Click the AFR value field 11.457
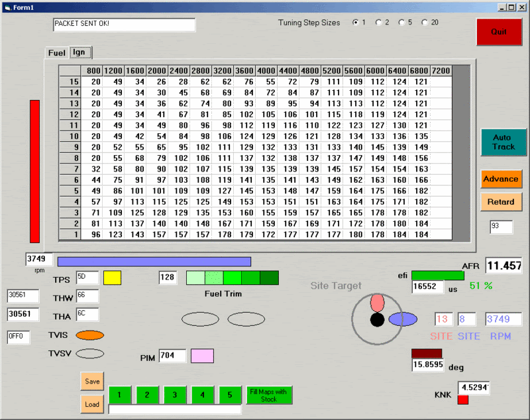Image resolution: width=530 pixels, height=420 pixels. coord(503,266)
